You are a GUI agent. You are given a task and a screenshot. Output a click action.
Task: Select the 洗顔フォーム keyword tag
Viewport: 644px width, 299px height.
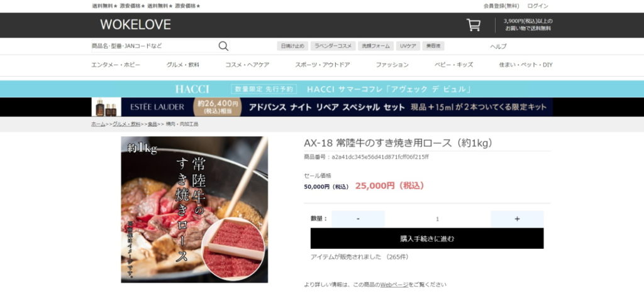tap(375, 46)
